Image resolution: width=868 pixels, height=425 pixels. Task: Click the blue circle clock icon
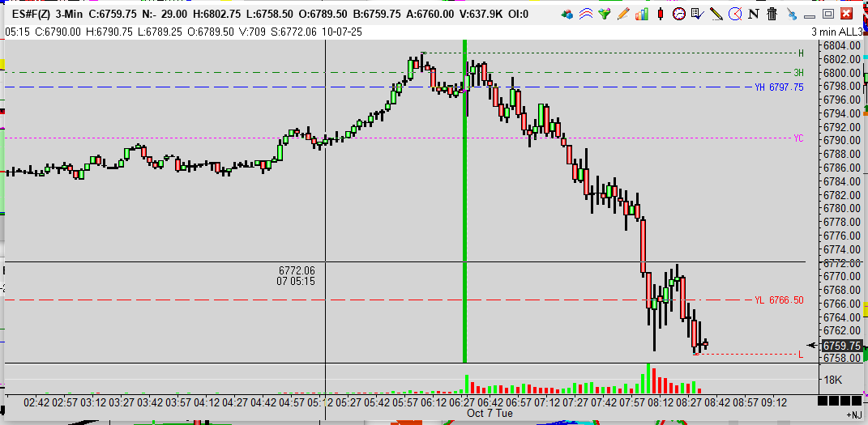click(x=735, y=14)
